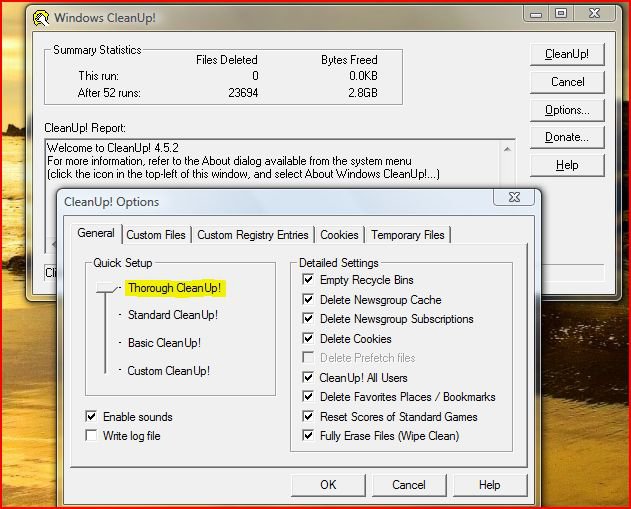
Task: Click the Donate... button
Action: [567, 137]
